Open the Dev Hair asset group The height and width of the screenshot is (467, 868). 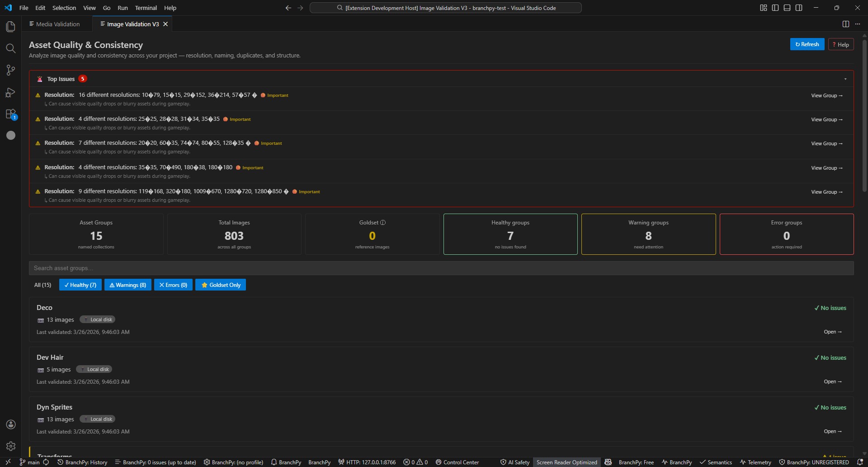pyautogui.click(x=832, y=381)
